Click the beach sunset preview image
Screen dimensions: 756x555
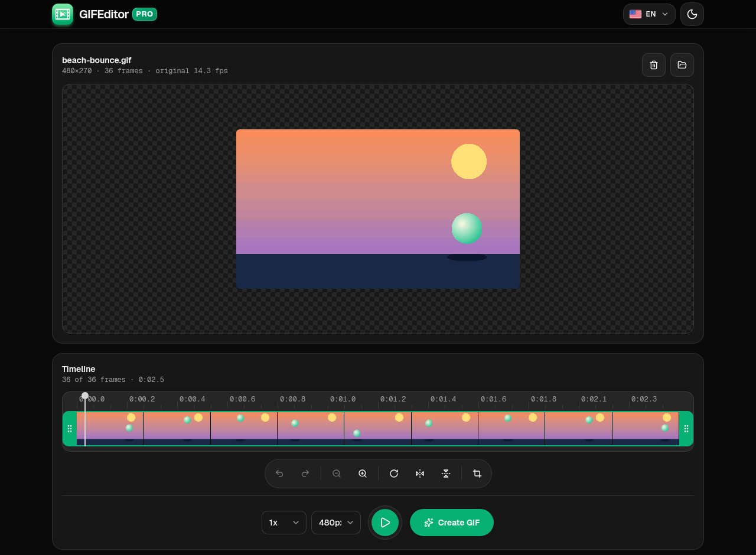tap(378, 209)
